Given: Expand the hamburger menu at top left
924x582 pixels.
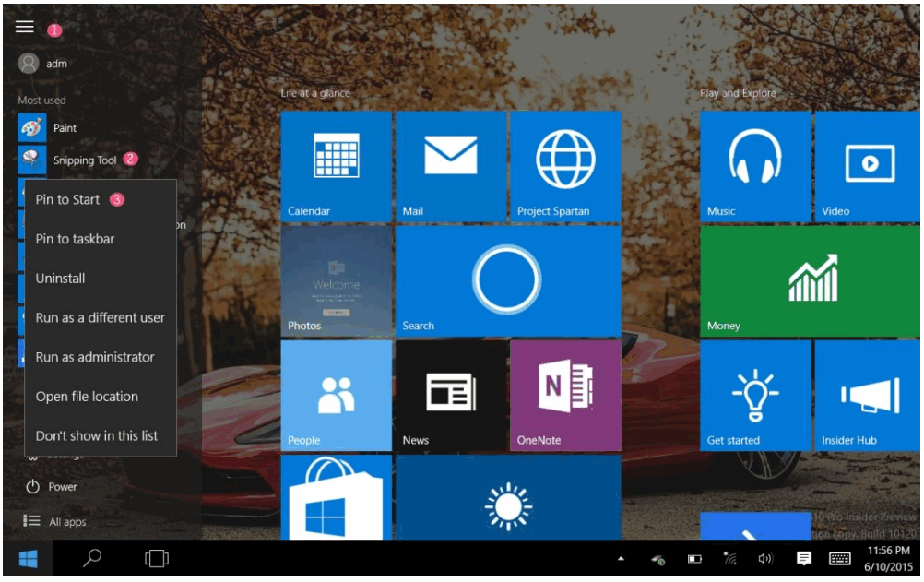Looking at the screenshot, I should (x=25, y=28).
